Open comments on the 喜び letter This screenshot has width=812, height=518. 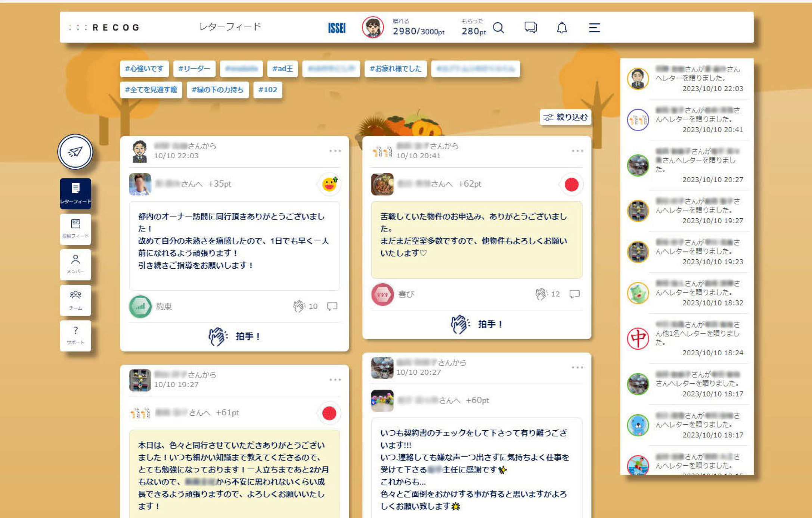(574, 294)
